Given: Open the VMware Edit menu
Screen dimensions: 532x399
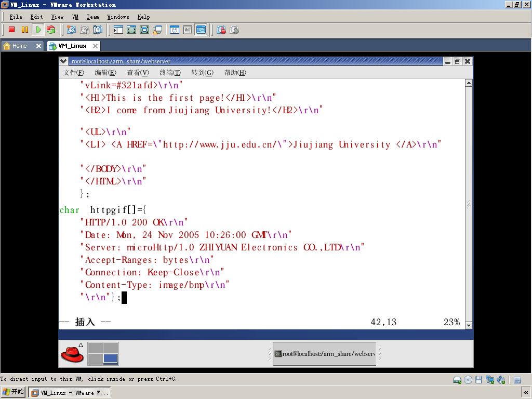Looking at the screenshot, I should tap(36, 17).
